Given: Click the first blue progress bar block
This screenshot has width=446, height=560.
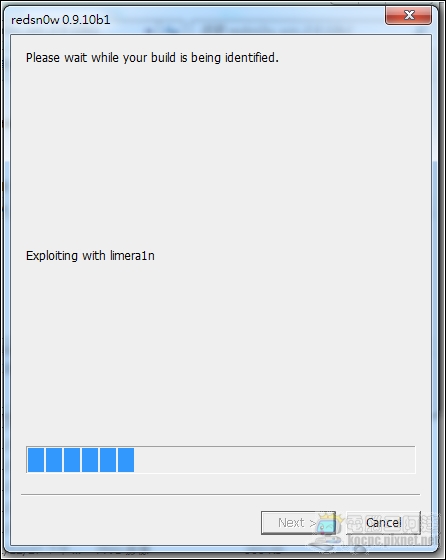Looking at the screenshot, I should click(x=36, y=460).
